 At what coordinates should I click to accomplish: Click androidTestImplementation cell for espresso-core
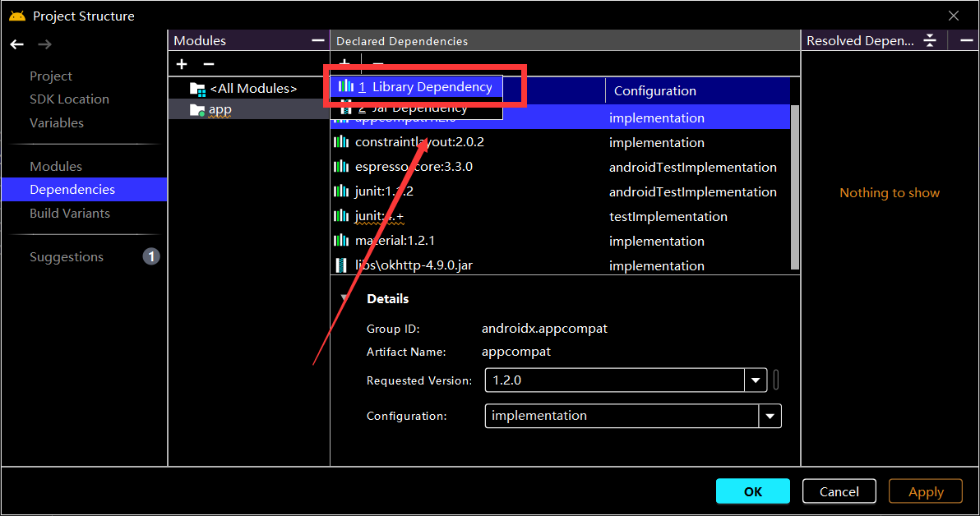(x=692, y=168)
